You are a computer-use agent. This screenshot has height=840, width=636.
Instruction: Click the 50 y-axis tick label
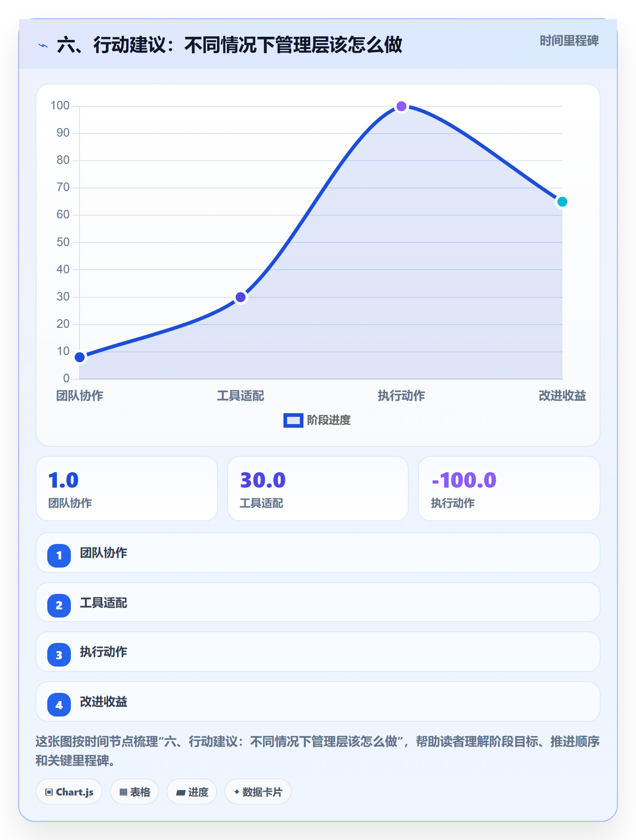click(x=63, y=242)
